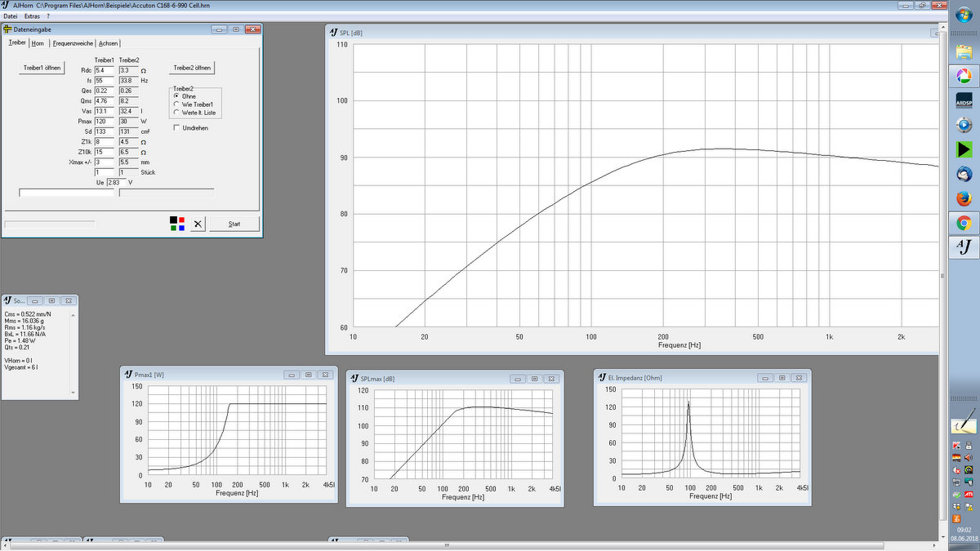Click the Ue voltage input field
The height and width of the screenshot is (551, 980).
pyautogui.click(x=118, y=182)
